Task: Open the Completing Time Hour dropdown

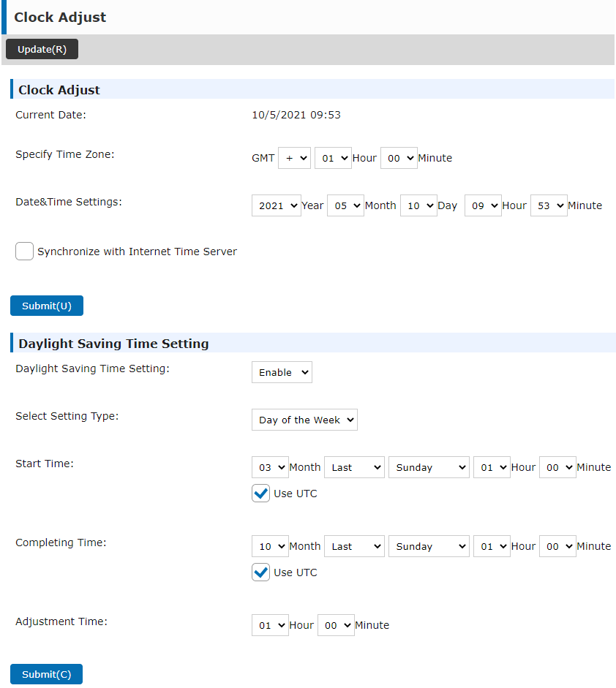Action: pyautogui.click(x=492, y=546)
